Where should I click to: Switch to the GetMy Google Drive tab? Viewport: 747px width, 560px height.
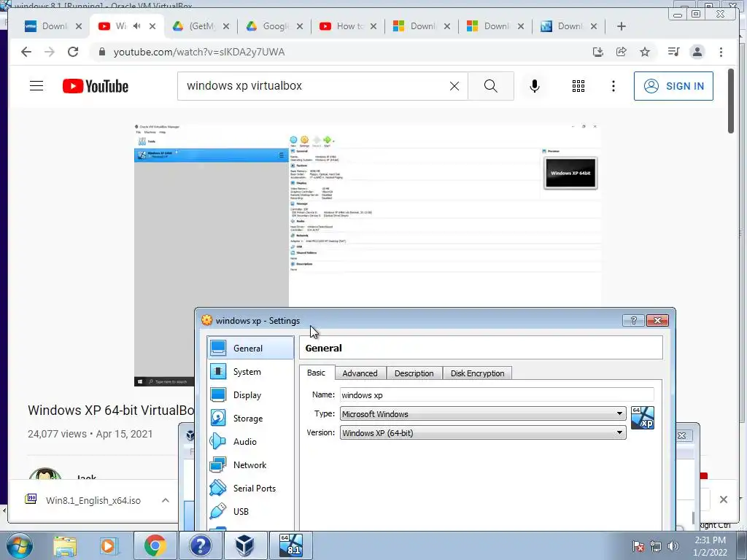[x=200, y=26]
